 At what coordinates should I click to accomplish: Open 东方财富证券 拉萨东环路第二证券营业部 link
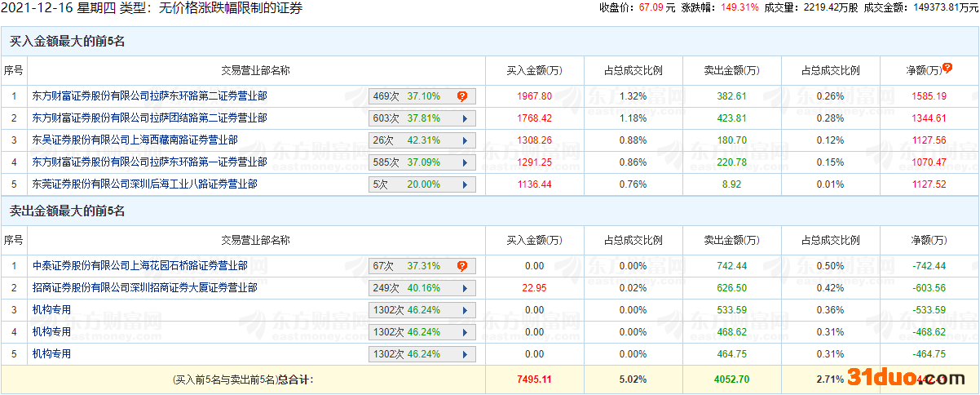click(149, 96)
